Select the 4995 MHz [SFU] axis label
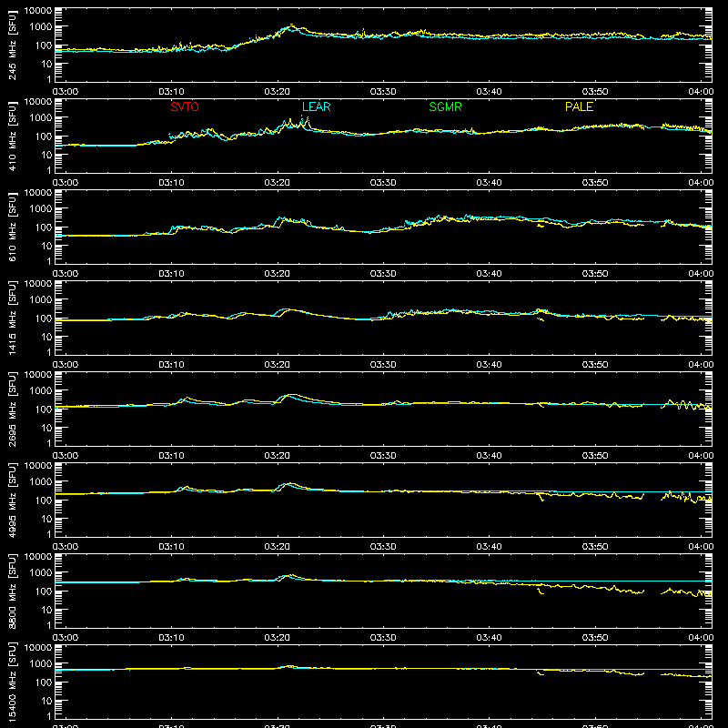The image size is (728, 728). [x=12, y=500]
